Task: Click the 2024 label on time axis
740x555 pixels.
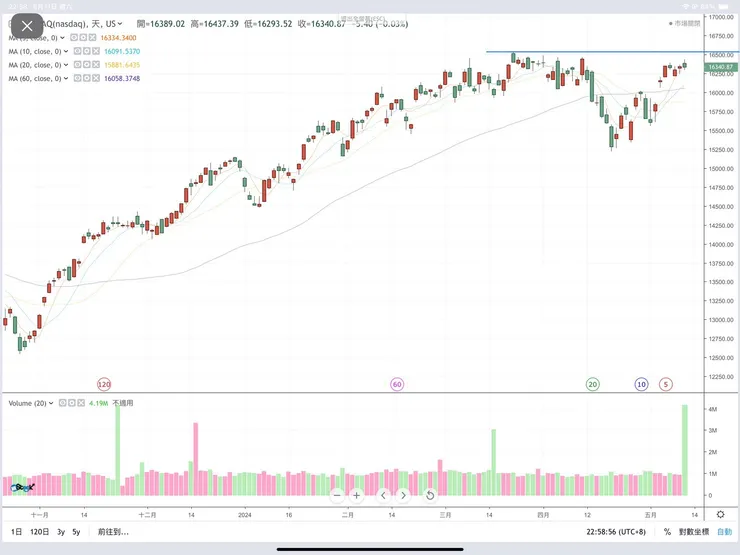Action: [x=245, y=515]
